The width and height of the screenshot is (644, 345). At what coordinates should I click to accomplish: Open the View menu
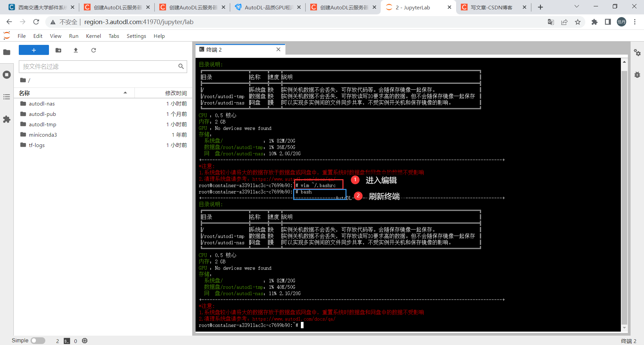click(x=56, y=36)
